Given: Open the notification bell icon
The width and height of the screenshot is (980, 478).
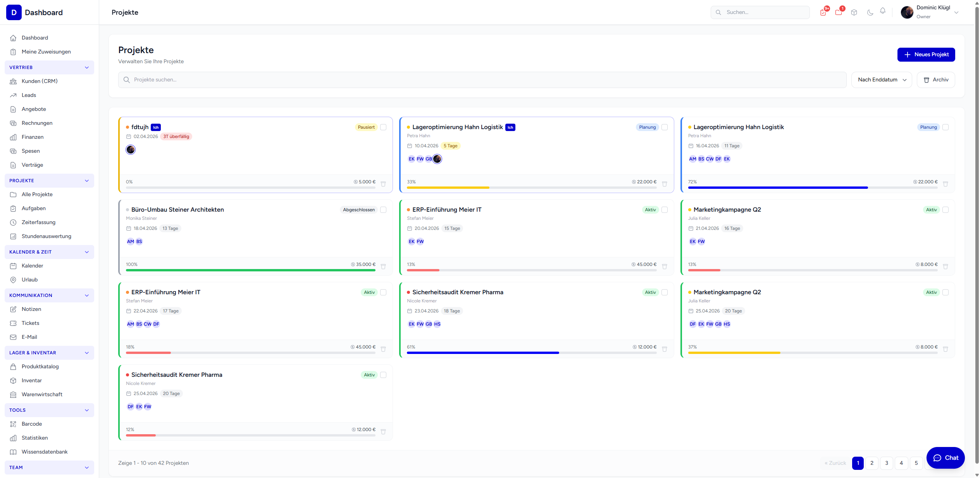Looking at the screenshot, I should [x=883, y=11].
